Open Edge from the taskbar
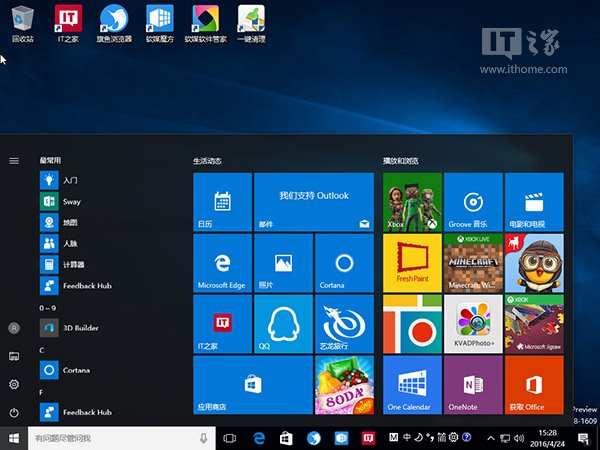Screen dimensions: 600x450 pos(259,438)
